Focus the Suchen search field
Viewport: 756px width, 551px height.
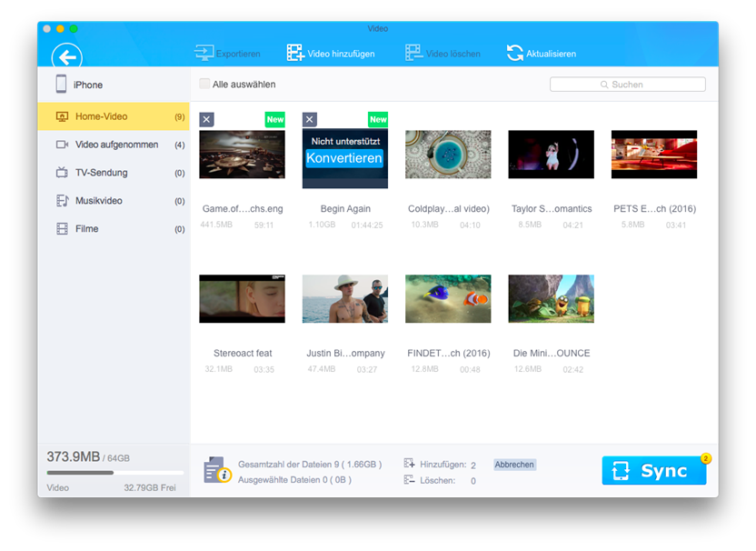(x=627, y=85)
